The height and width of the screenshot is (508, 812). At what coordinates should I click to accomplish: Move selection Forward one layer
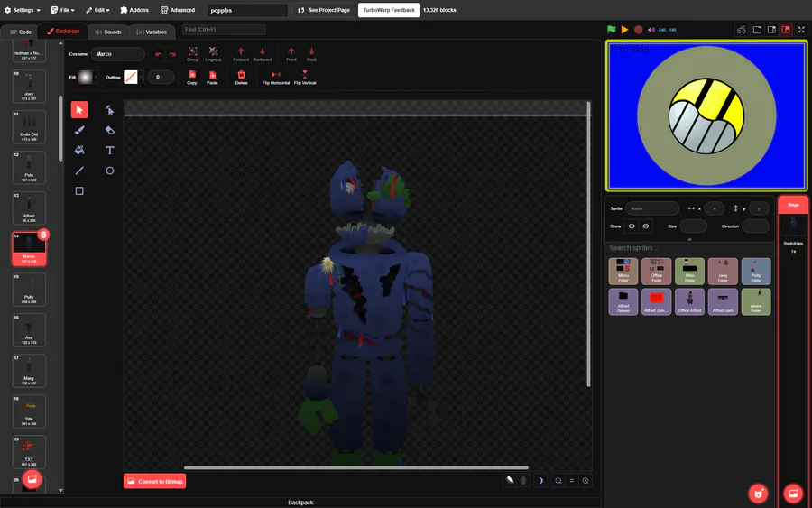(241, 54)
